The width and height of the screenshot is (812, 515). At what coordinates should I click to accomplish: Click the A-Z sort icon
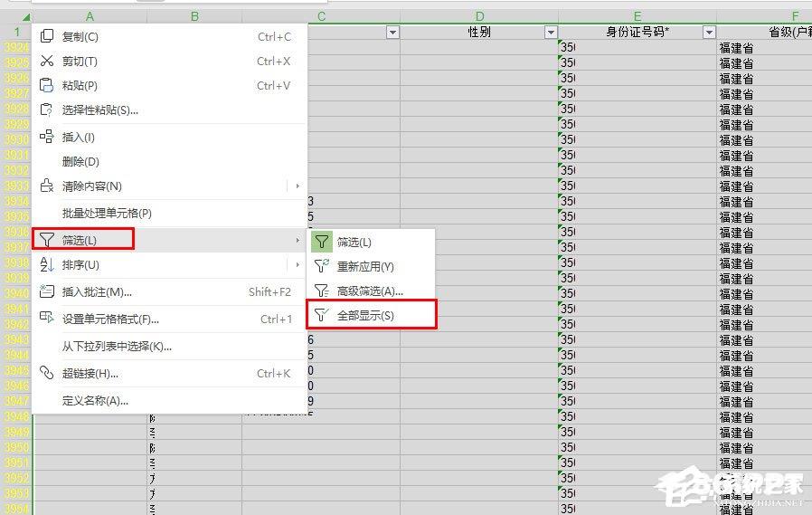point(47,265)
